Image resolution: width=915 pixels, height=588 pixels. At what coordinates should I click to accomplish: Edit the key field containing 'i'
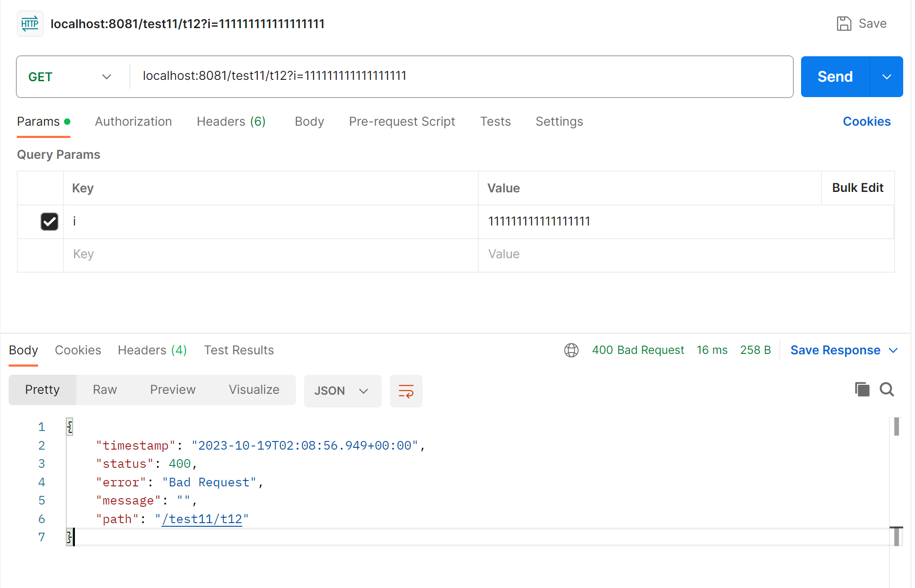[271, 221]
